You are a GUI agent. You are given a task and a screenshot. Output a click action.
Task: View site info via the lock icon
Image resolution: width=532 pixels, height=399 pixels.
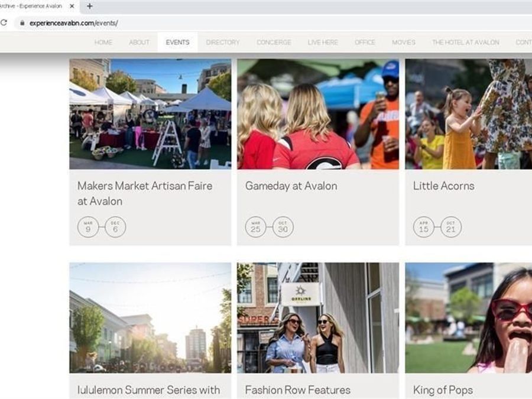tap(22, 23)
